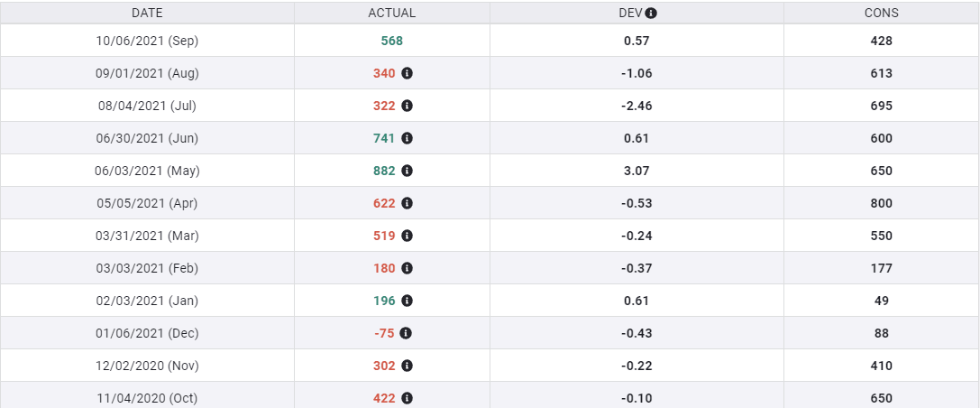Show info for the 741 June value

(x=407, y=138)
